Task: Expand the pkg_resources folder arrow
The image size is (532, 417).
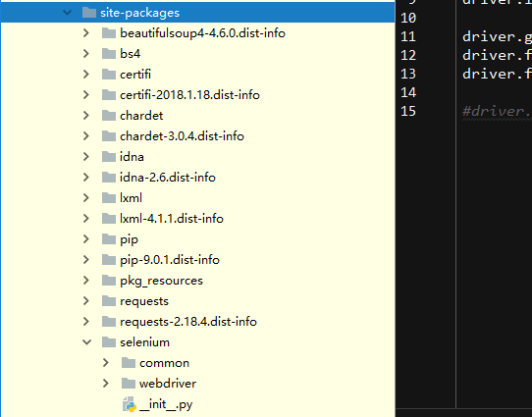Action: 86,281
